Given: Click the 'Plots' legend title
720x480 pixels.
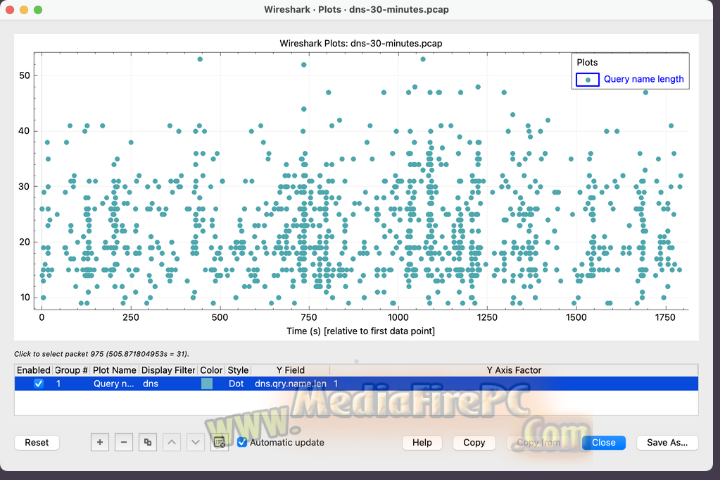Looking at the screenshot, I should coord(587,62).
